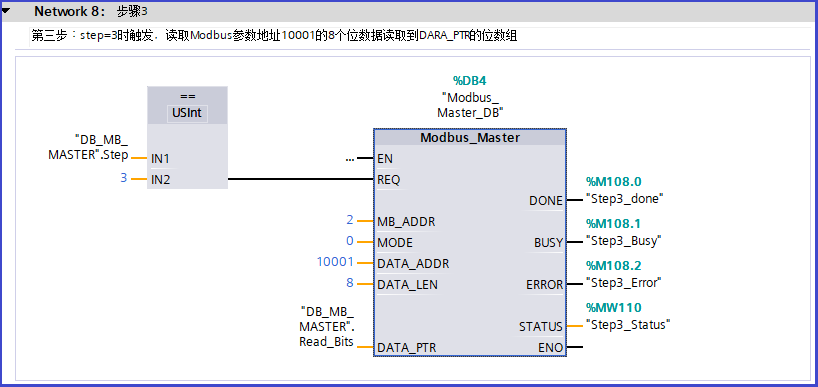Select the DATA_ADDR value 10001
The width and height of the screenshot is (818, 387).
[335, 262]
